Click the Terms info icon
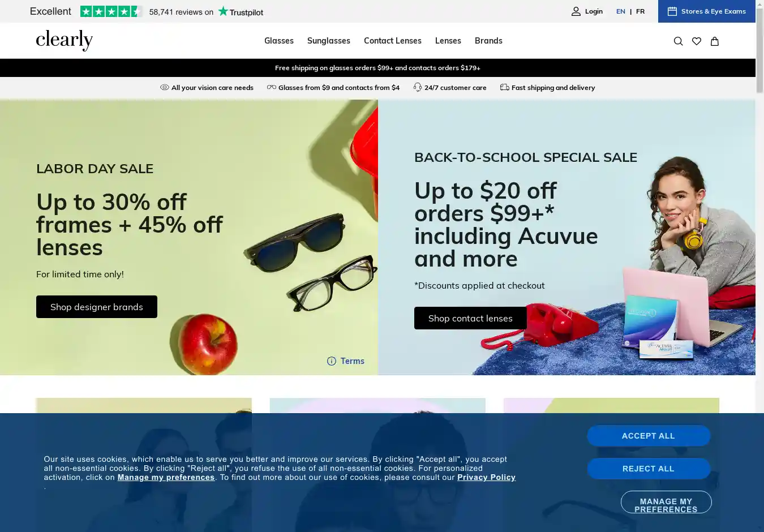Image resolution: width=764 pixels, height=532 pixels. (332, 361)
